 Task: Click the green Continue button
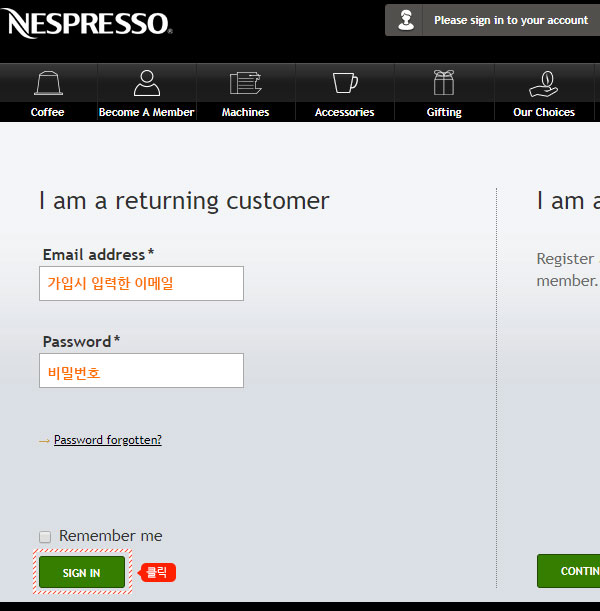tap(570, 571)
